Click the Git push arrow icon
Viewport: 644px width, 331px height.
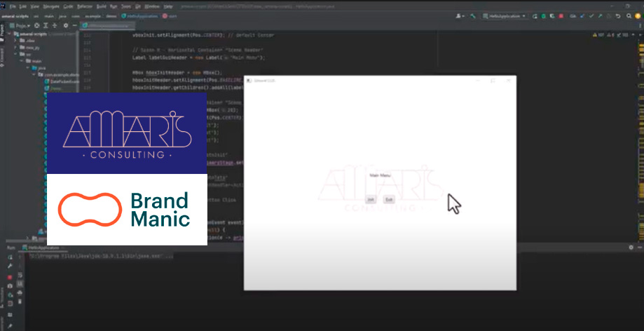pos(600,16)
